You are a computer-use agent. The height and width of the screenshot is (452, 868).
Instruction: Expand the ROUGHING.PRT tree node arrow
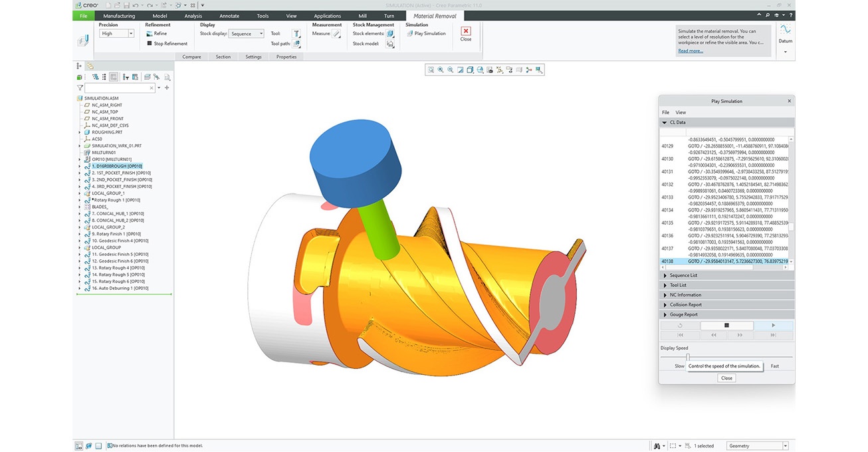coord(80,132)
